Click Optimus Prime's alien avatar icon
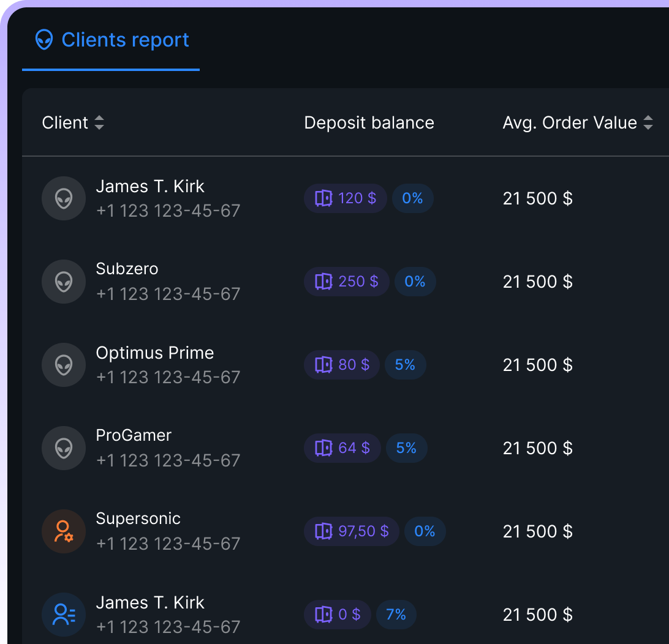669x644 pixels. (64, 365)
